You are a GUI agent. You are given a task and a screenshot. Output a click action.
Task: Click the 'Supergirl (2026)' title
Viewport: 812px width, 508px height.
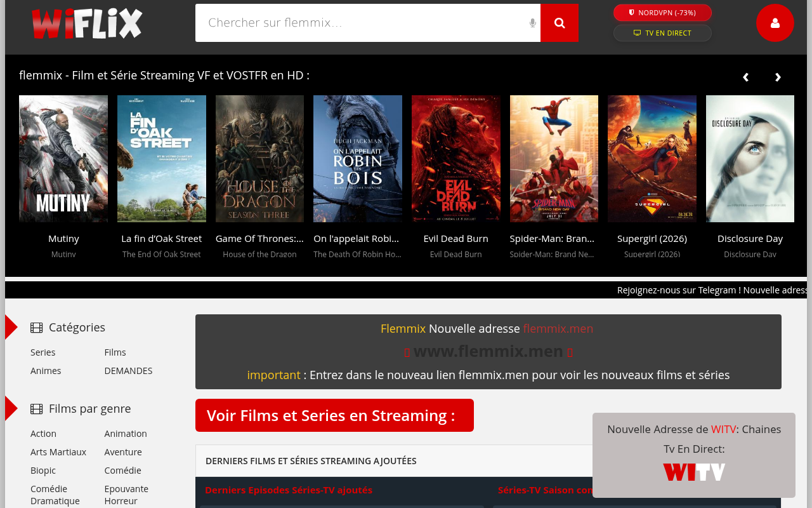[652, 239]
